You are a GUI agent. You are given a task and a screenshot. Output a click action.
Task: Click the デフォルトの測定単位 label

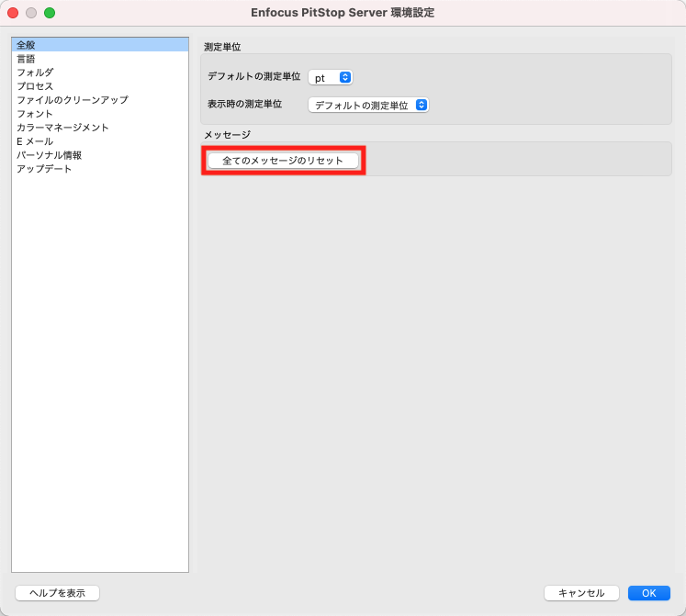(x=253, y=76)
